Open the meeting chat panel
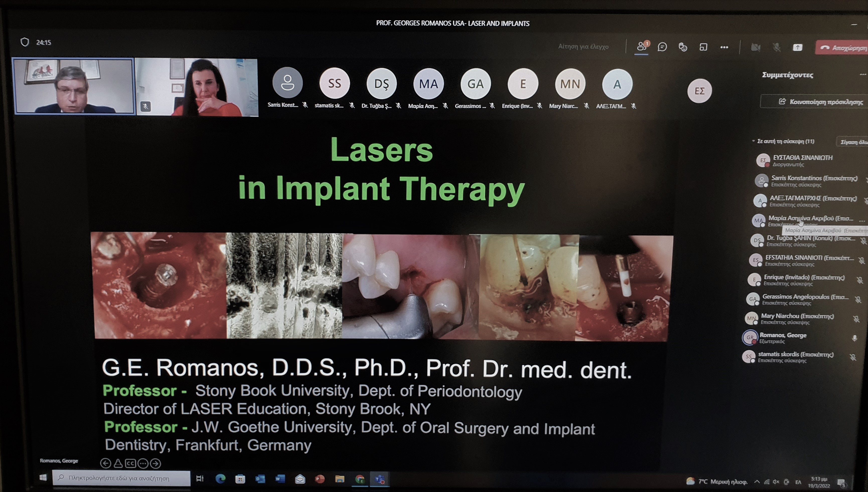The height and width of the screenshot is (492, 868). click(662, 47)
